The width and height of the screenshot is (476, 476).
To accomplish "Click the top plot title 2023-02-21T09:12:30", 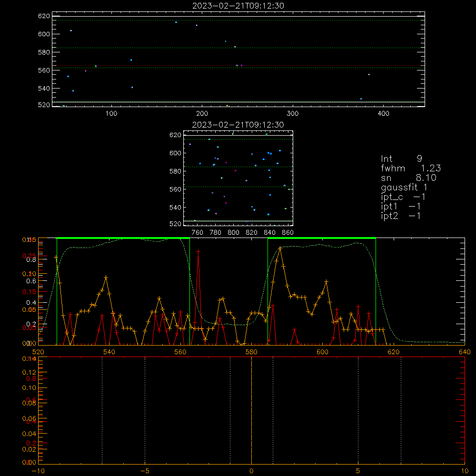I will click(238, 6).
